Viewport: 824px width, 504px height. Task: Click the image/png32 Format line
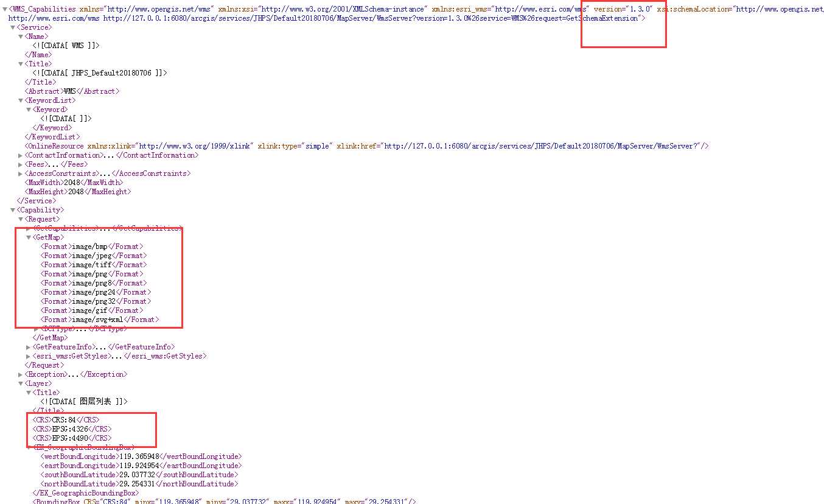96,301
